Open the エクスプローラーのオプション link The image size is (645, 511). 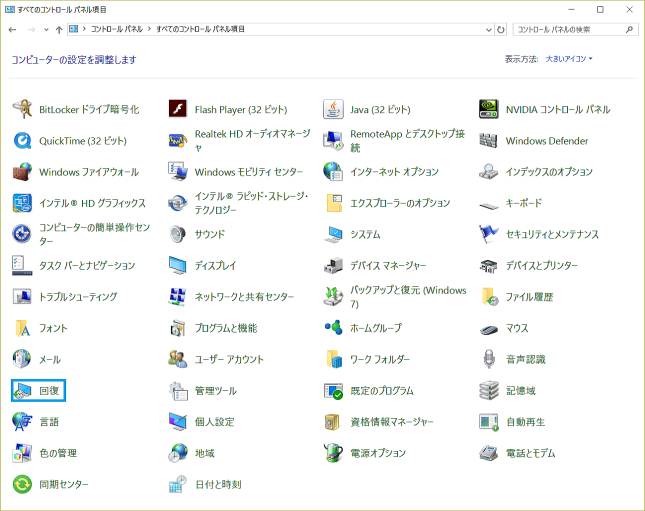point(400,203)
